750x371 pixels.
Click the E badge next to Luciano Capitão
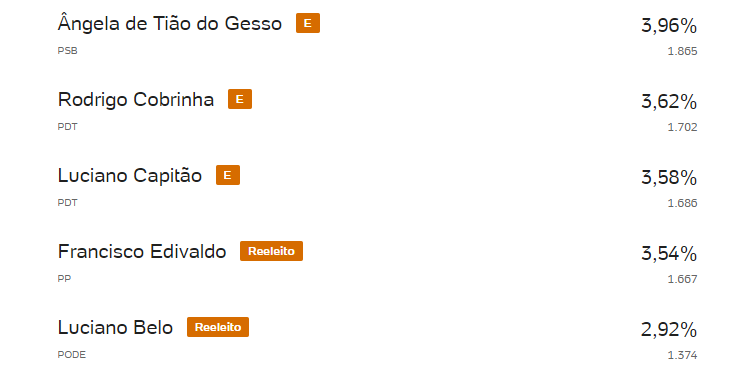pyautogui.click(x=228, y=175)
